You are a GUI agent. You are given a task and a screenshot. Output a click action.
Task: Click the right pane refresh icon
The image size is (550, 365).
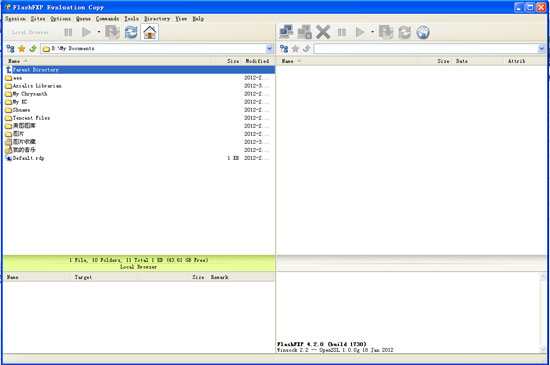click(404, 32)
